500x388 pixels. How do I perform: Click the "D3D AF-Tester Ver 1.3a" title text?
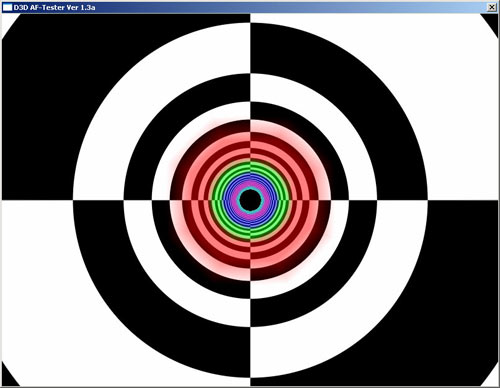tap(54, 7)
